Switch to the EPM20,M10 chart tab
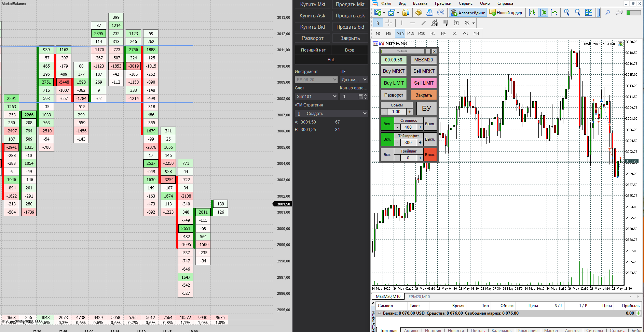 [419, 297]
